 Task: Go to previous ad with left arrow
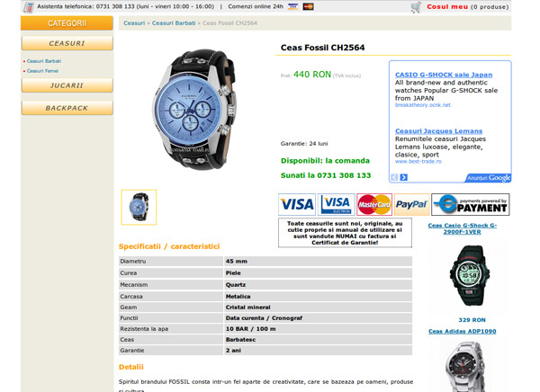click(x=394, y=177)
